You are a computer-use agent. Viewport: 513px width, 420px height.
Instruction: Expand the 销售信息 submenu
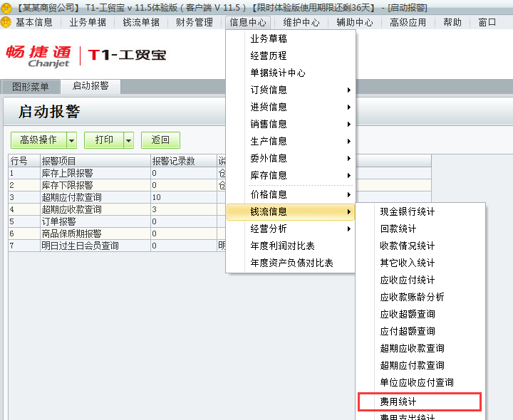[x=291, y=124]
